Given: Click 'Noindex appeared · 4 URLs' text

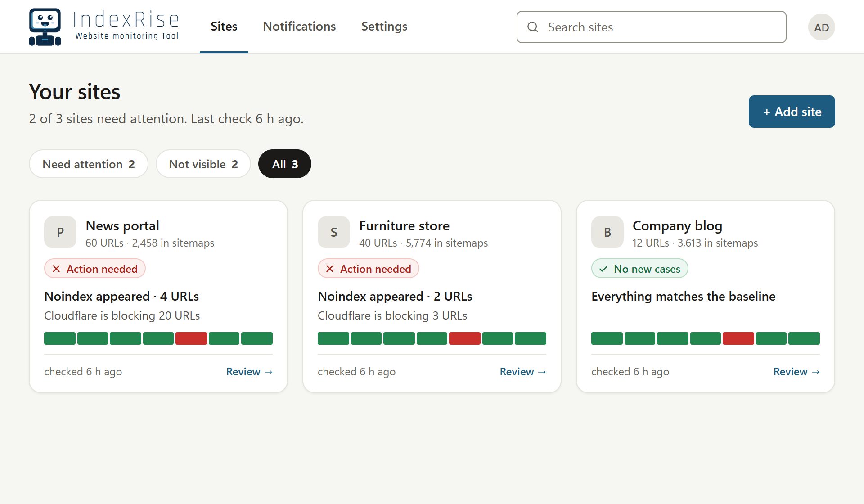Looking at the screenshot, I should pos(121,296).
